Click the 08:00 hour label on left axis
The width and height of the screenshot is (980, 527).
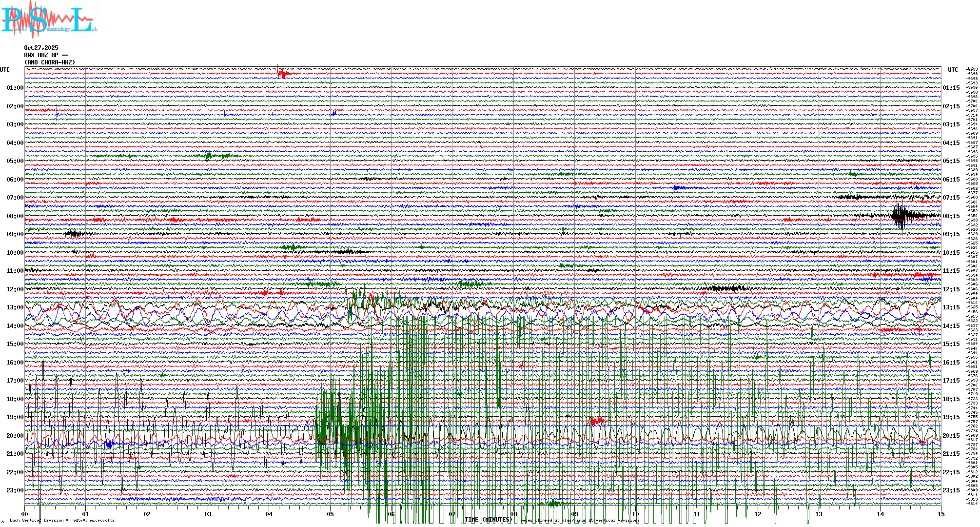15,216
